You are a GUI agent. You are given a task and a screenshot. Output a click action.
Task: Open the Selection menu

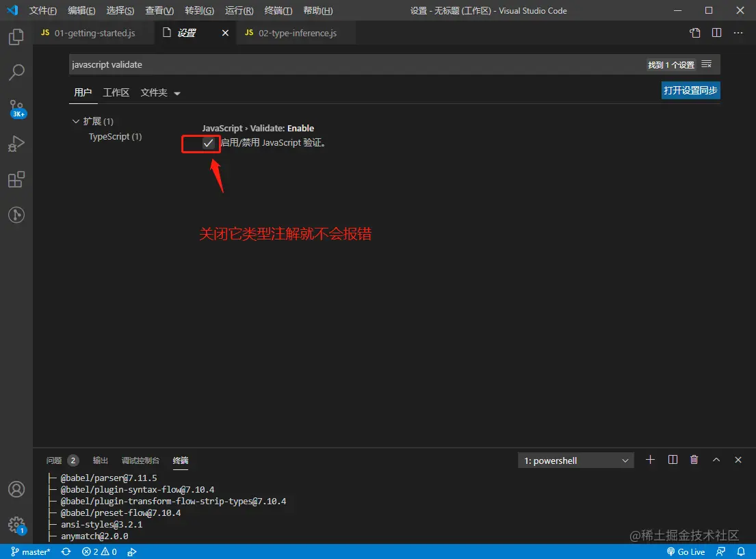(x=120, y=11)
